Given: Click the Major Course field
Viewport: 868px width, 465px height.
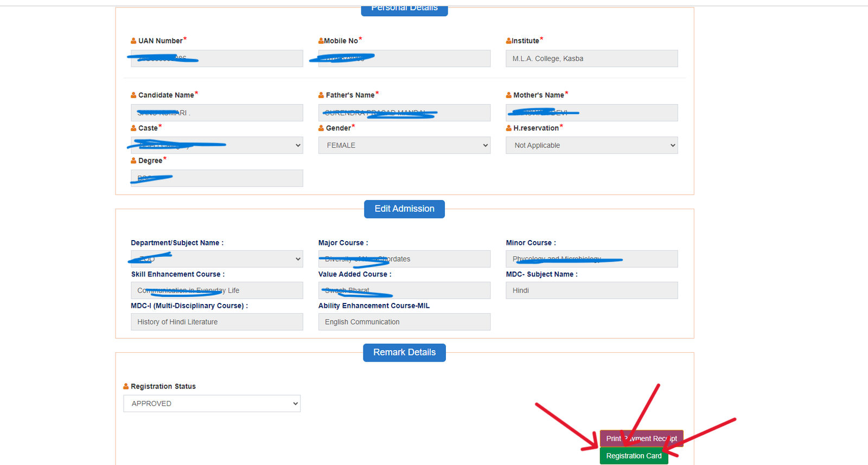Looking at the screenshot, I should coord(404,259).
